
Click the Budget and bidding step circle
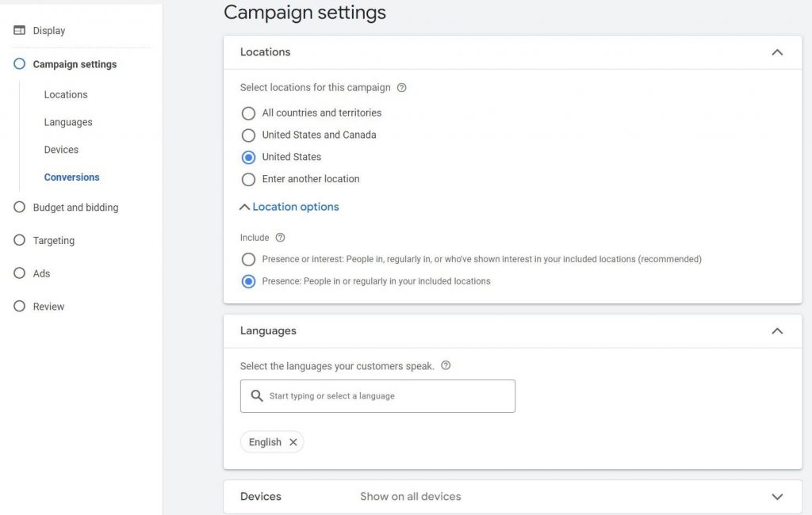tap(20, 208)
